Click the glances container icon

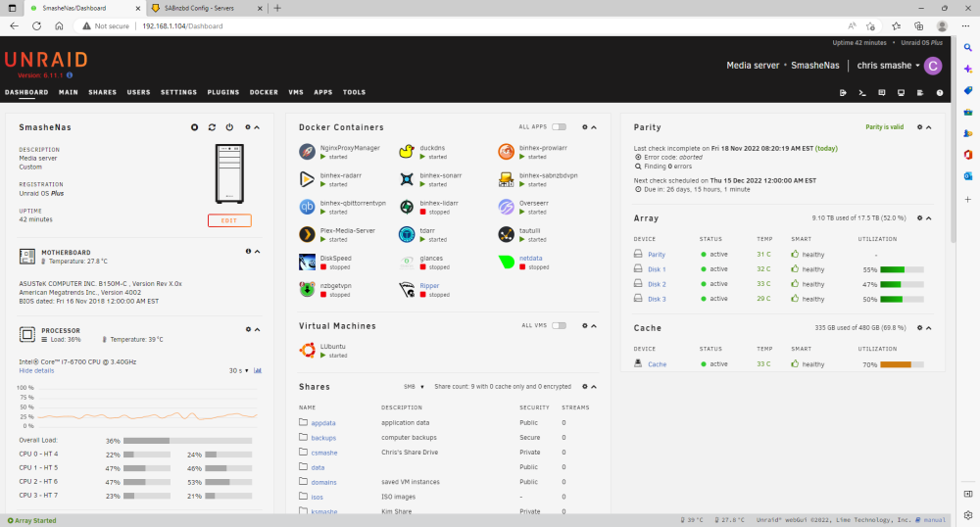(407, 262)
